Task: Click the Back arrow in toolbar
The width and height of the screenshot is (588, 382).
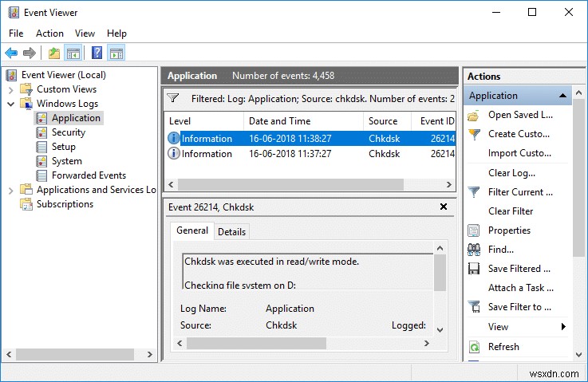Action: [x=11, y=53]
